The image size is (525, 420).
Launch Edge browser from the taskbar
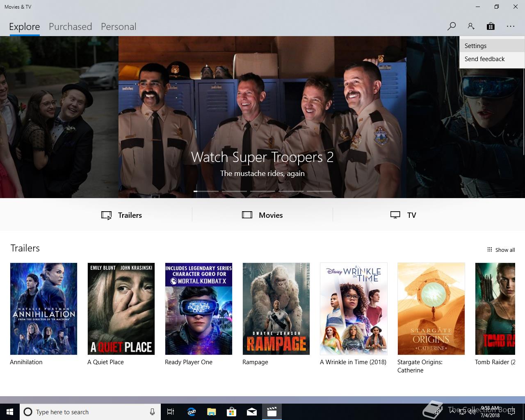pyautogui.click(x=191, y=412)
